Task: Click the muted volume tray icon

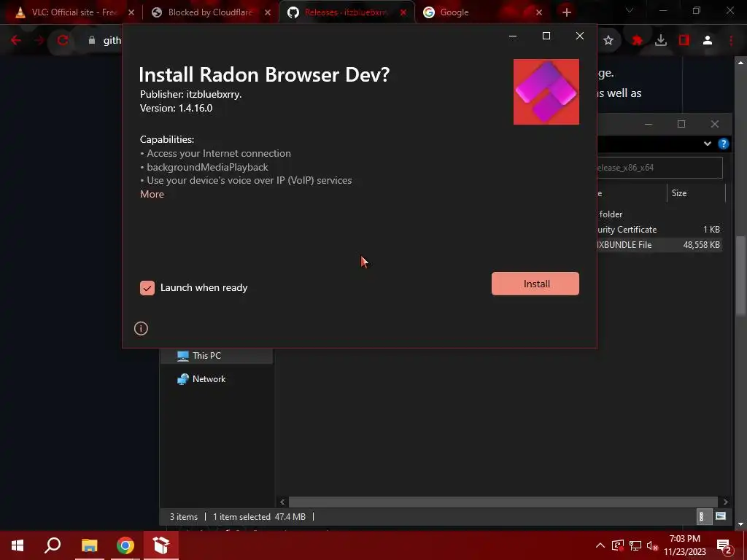Action: point(652,545)
